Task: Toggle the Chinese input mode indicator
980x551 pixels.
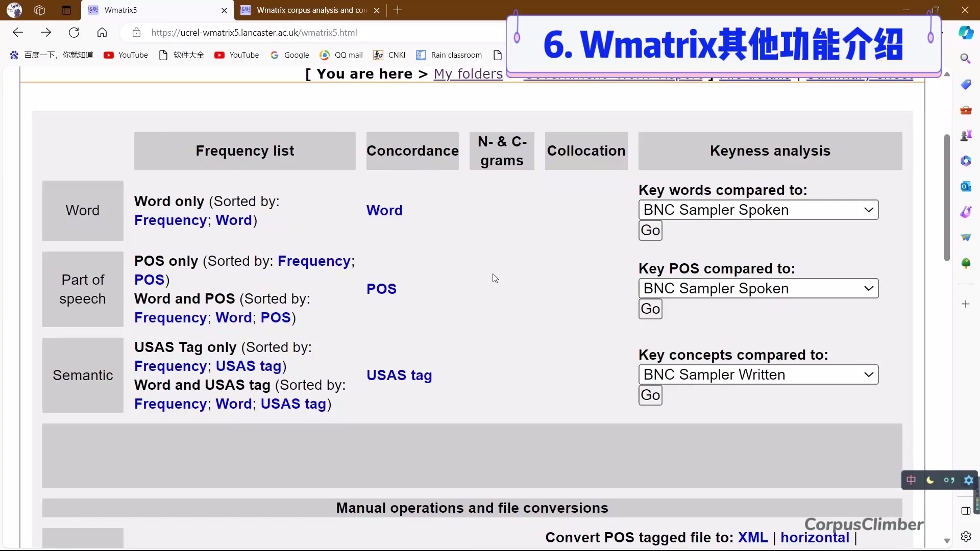Action: [911, 480]
